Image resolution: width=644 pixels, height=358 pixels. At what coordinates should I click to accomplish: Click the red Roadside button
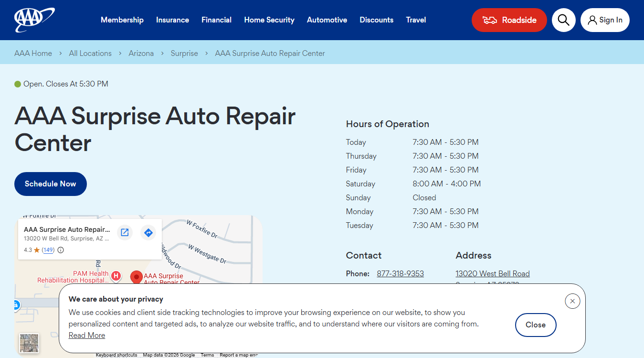point(509,20)
